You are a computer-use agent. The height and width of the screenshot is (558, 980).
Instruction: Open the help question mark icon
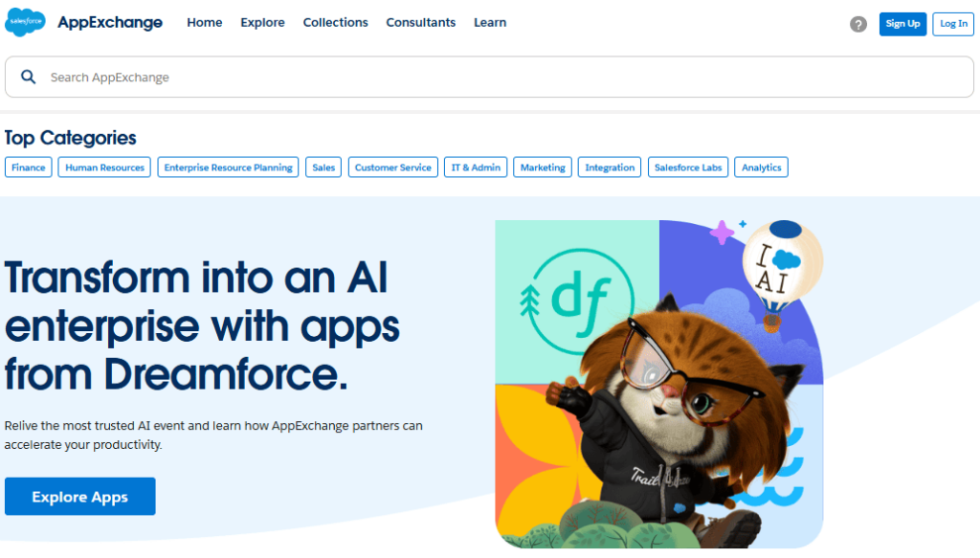click(x=858, y=24)
